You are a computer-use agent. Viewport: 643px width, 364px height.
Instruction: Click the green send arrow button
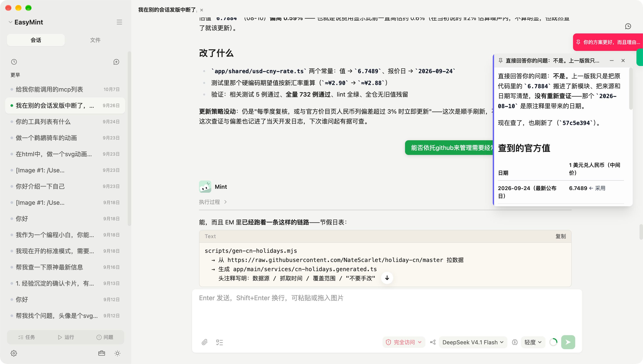(x=568, y=342)
